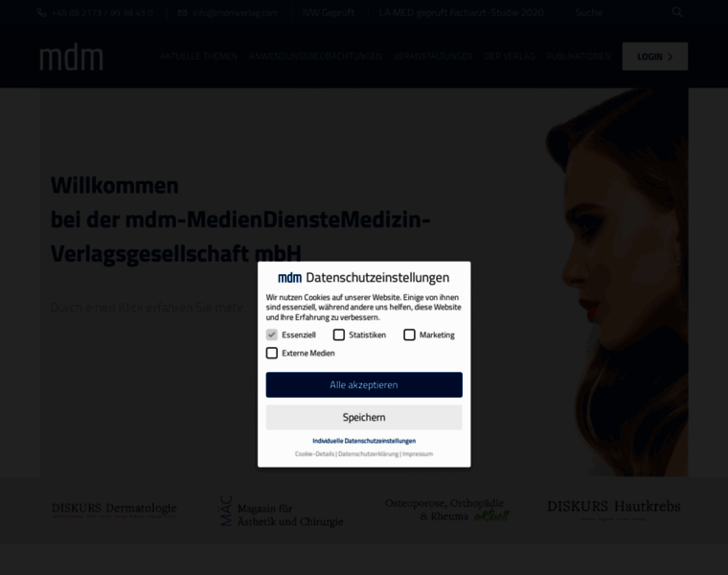Open DISKURS Dermatologie publication logo
The height and width of the screenshot is (575, 728).
(x=114, y=510)
